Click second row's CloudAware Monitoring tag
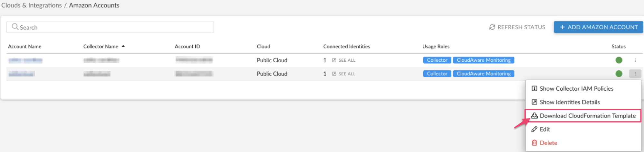Screen dimensions: 644x152 [483, 74]
